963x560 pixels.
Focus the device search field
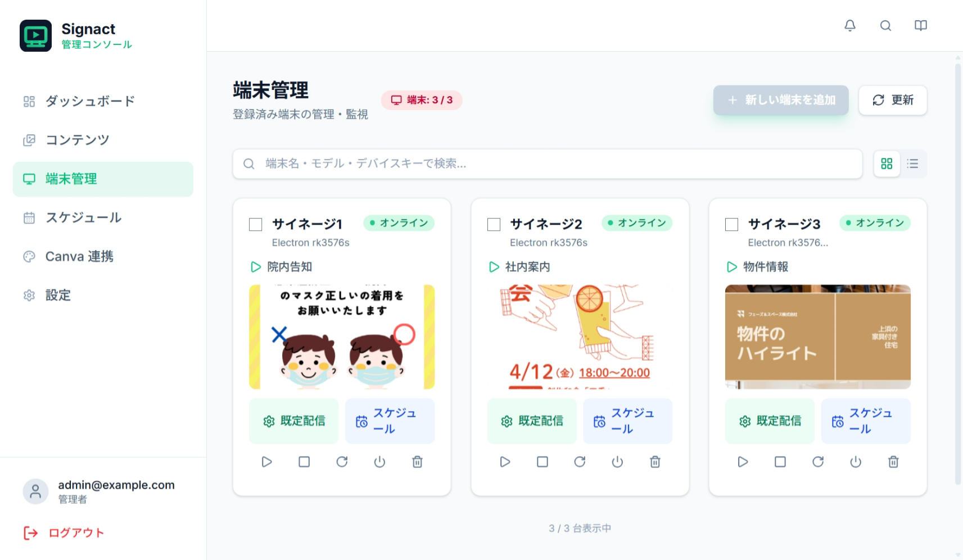[x=548, y=163]
